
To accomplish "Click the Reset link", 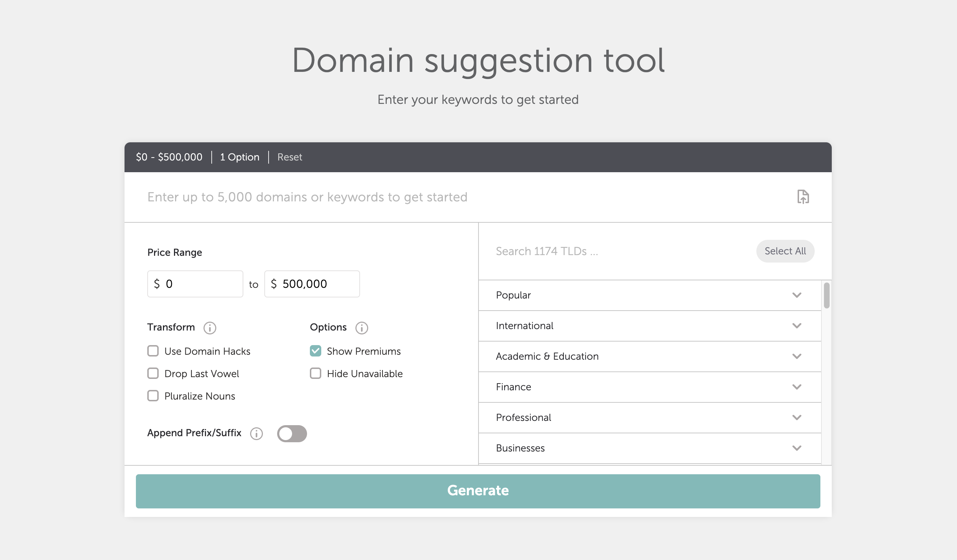I will coord(289,157).
